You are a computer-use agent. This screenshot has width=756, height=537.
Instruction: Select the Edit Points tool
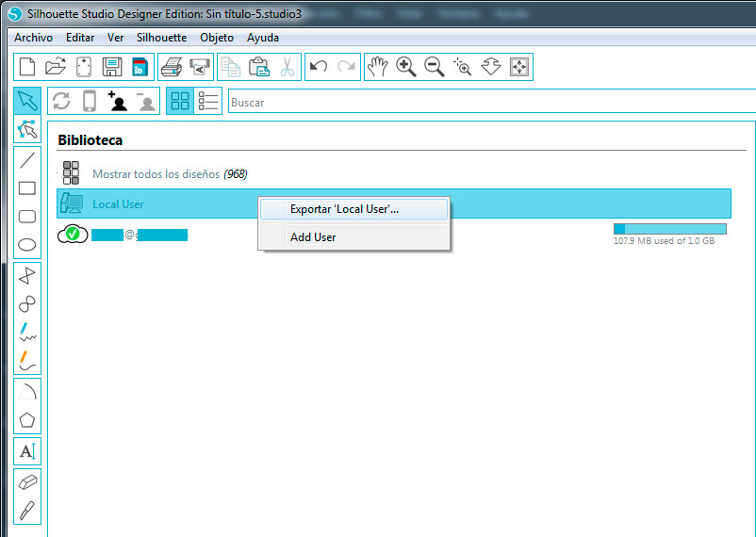tap(27, 129)
